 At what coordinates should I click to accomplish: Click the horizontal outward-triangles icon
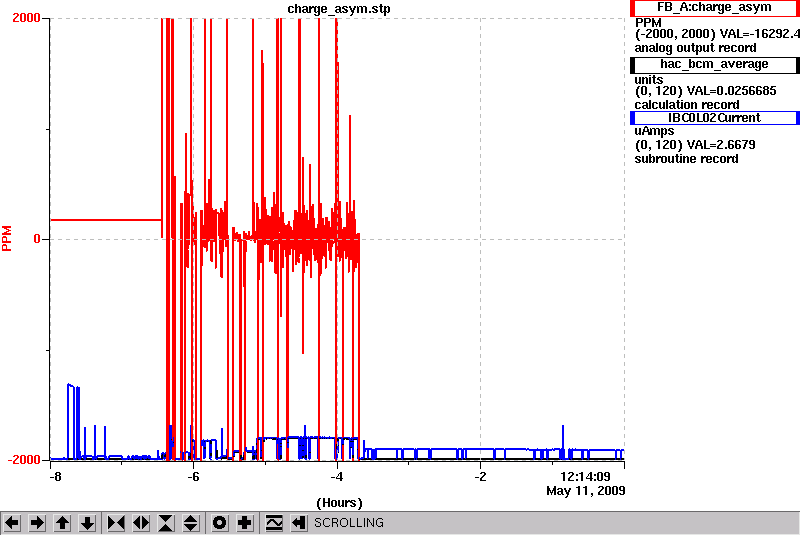pyautogui.click(x=141, y=523)
